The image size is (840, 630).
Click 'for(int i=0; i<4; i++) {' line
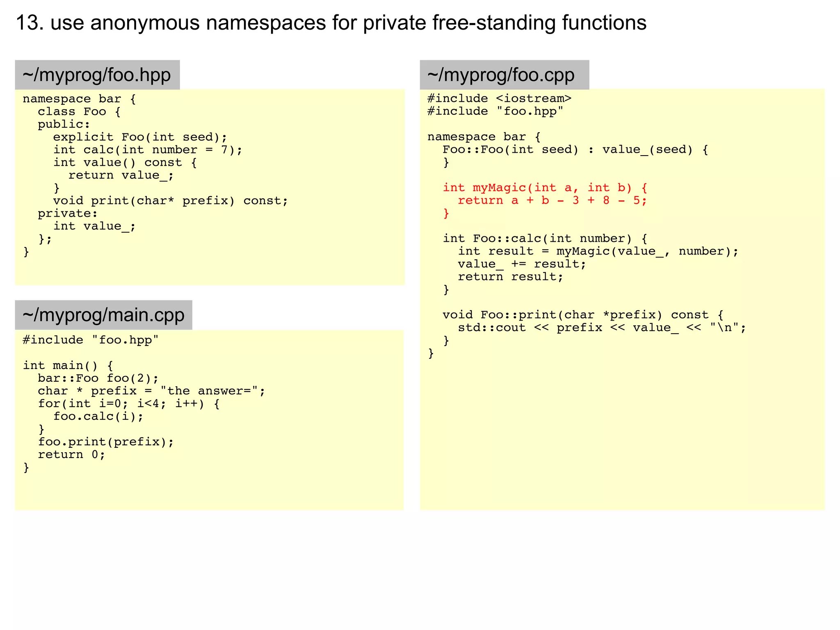[129, 404]
